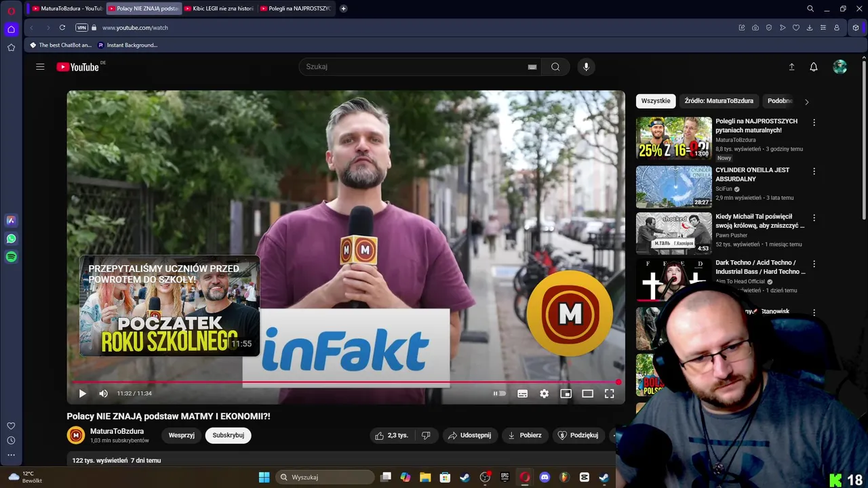Screen dimensions: 868x488
Task: Toggle subtitles in the player
Action: (522, 393)
